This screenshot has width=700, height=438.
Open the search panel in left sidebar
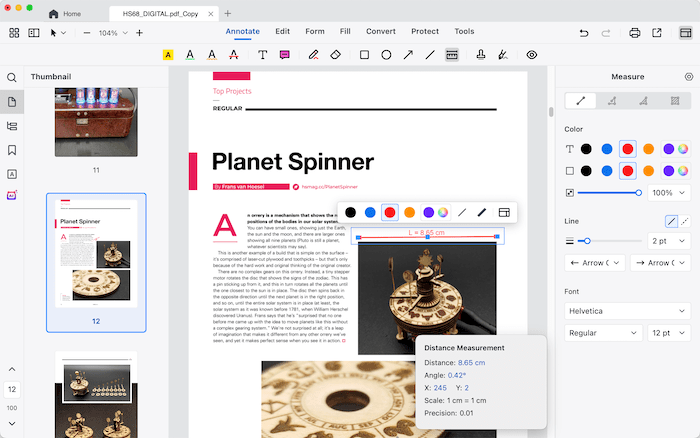(12, 77)
